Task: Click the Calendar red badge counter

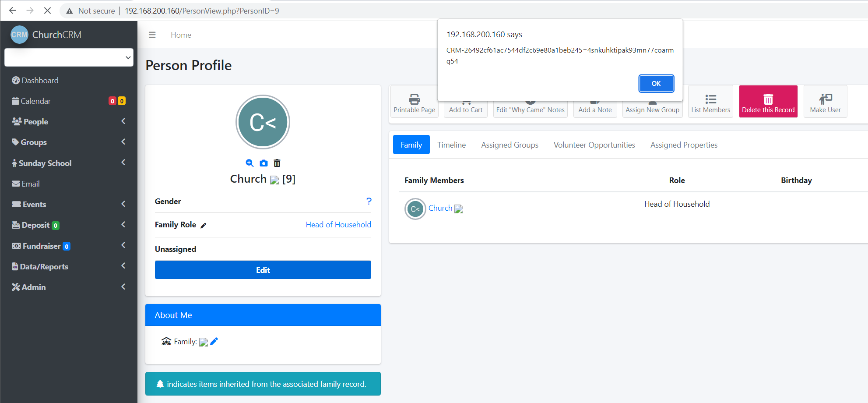Action: (x=112, y=101)
